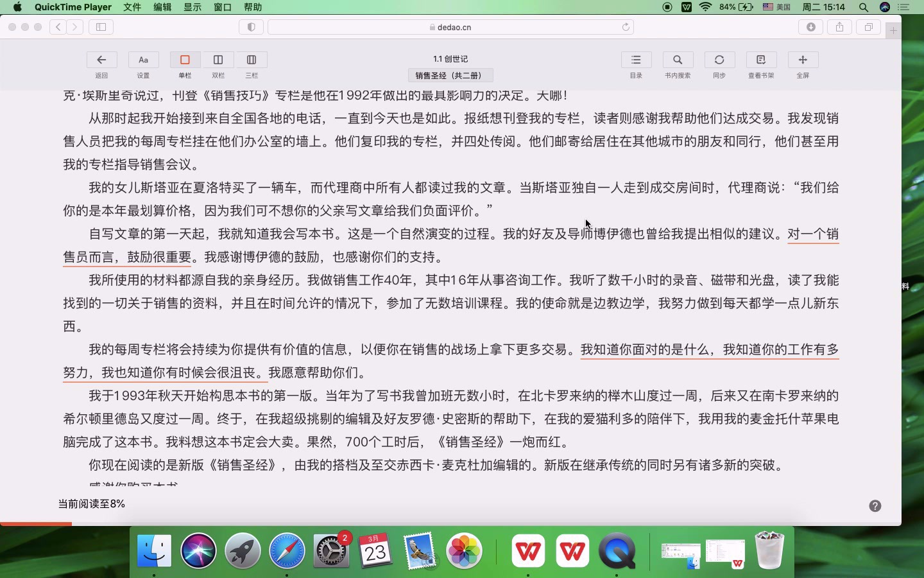
Task: Open Safari compass in Dock
Action: [287, 550]
